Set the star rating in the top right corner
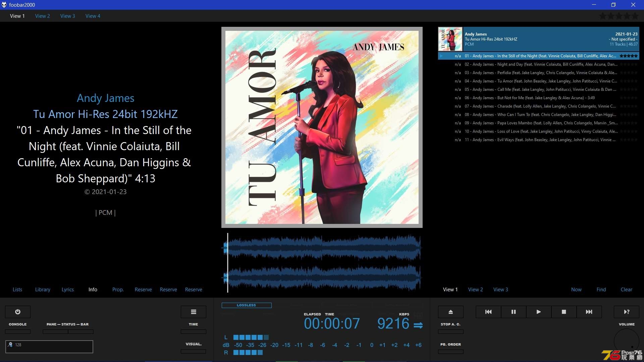The width and height of the screenshot is (644, 362). tap(619, 16)
